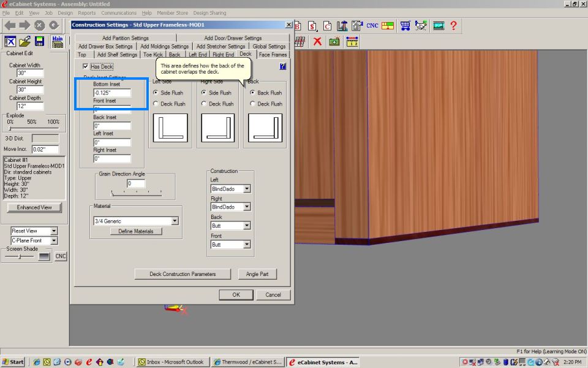
Task: Click the red question mark help icon
Action: point(454,26)
